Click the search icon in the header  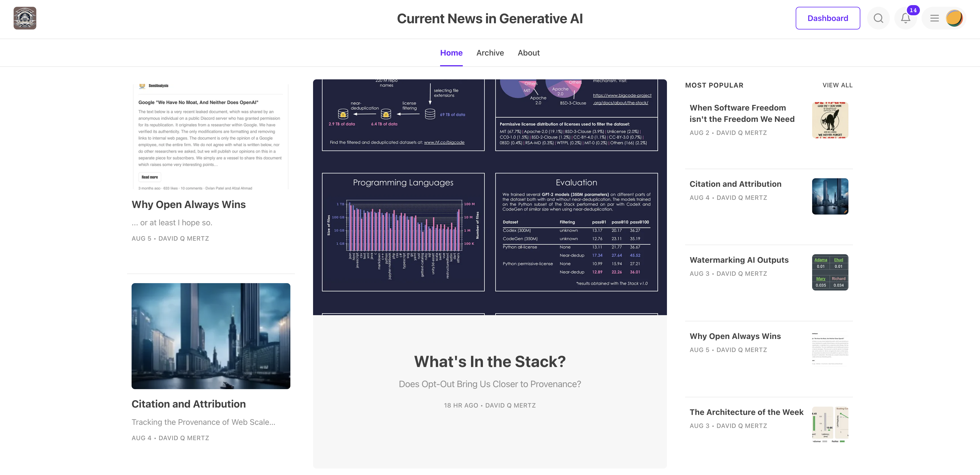point(878,18)
